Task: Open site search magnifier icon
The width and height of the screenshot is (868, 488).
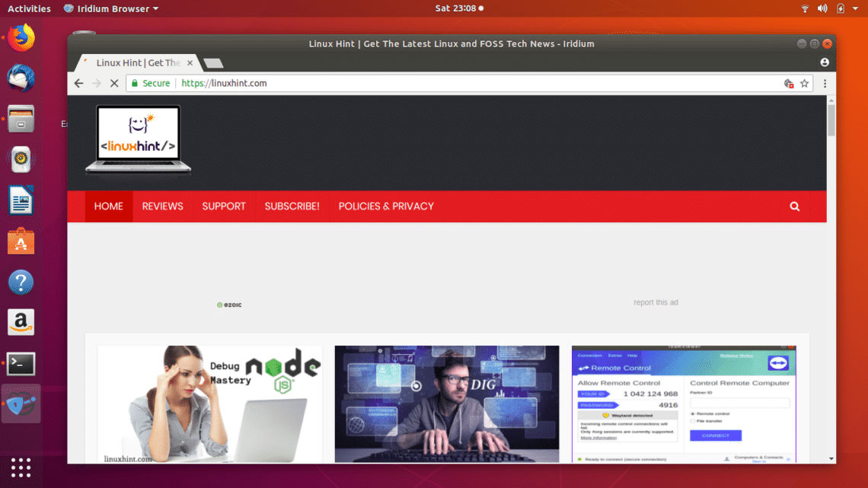Action: click(794, 207)
